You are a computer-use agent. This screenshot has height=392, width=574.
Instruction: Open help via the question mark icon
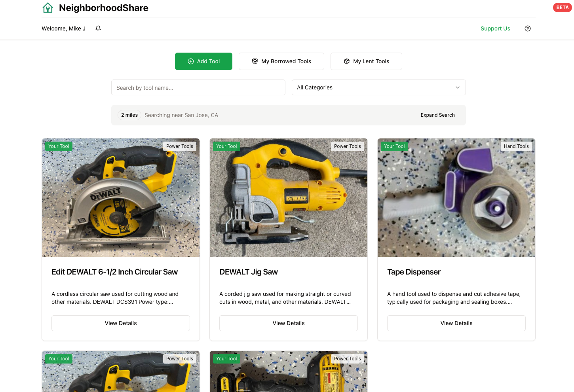[528, 28]
